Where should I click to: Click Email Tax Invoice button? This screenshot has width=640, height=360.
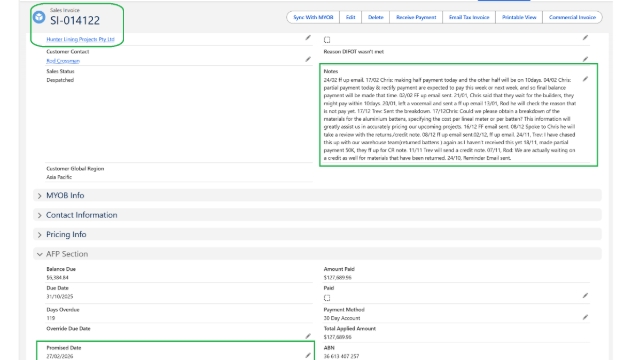[469, 17]
